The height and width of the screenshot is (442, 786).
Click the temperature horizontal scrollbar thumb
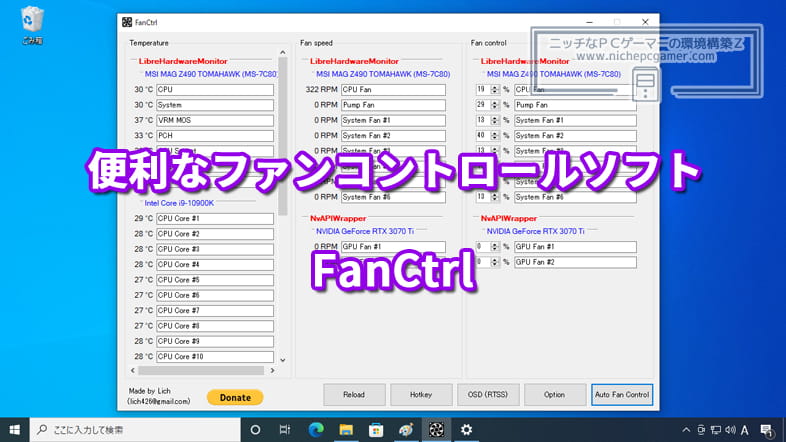click(x=201, y=370)
